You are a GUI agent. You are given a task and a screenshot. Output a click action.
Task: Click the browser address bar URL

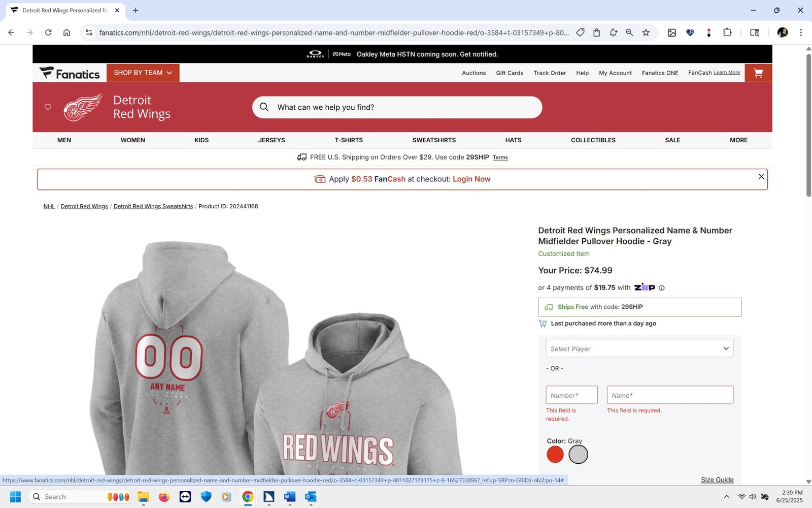[333, 33]
